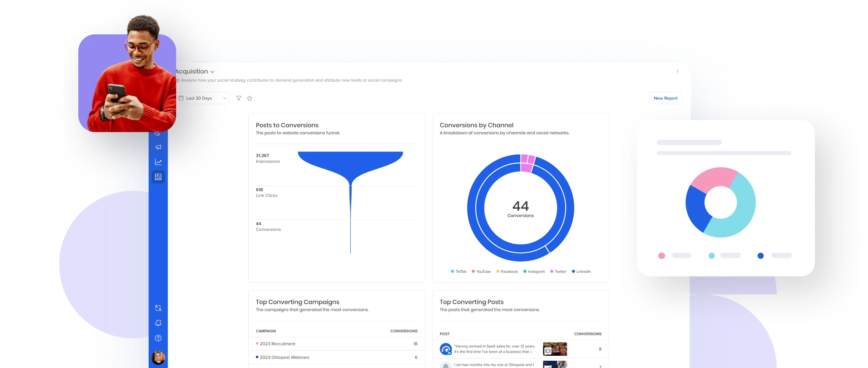Select the POST column header in Top Converting Posts

pyautogui.click(x=444, y=334)
